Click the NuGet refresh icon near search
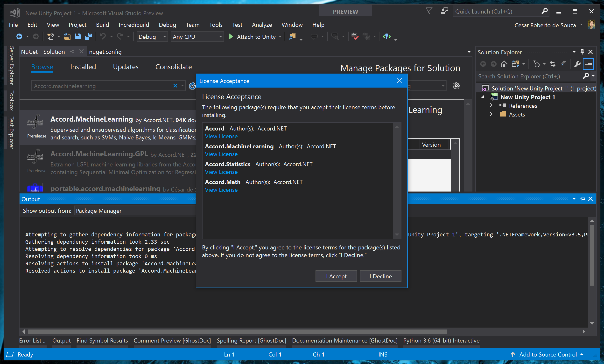604x364 pixels. [192, 86]
